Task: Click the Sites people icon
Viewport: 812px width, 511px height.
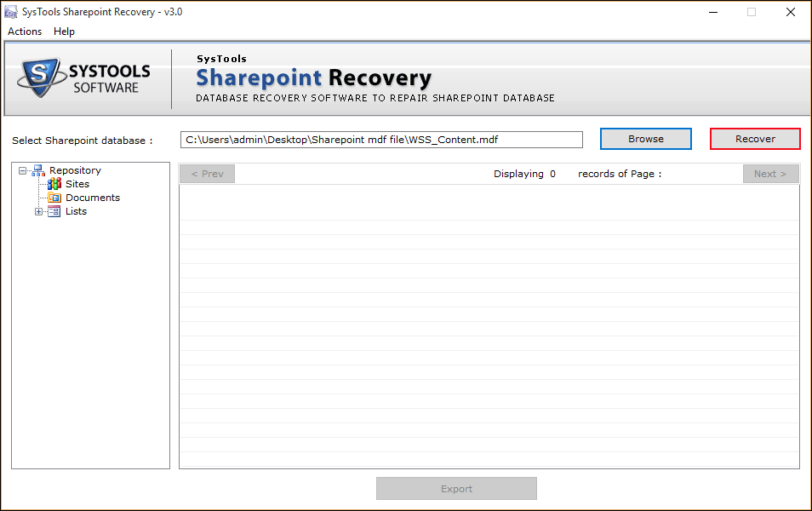Action: 54,184
